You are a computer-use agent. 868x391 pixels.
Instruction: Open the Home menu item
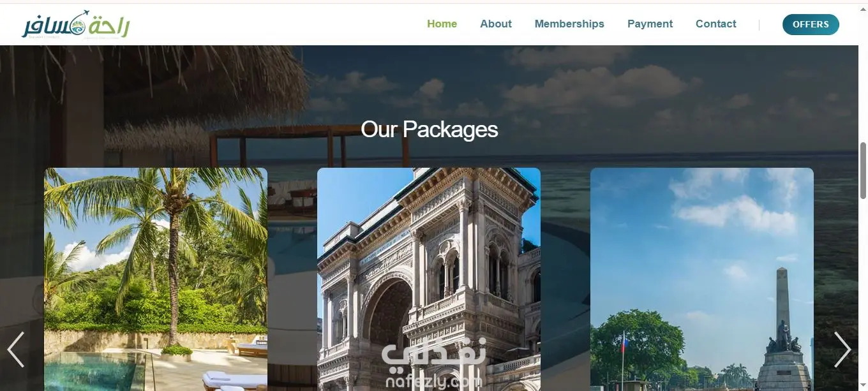(x=442, y=24)
